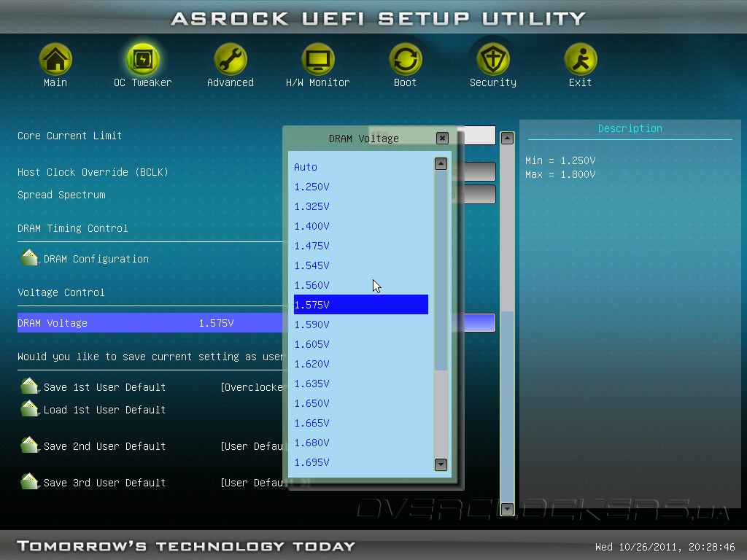The image size is (747, 560).
Task: Select 1.400V in the list
Action: [x=360, y=226]
